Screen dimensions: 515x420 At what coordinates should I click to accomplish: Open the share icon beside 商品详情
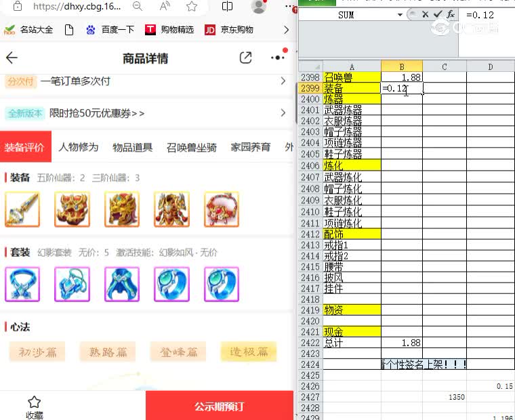(245, 58)
